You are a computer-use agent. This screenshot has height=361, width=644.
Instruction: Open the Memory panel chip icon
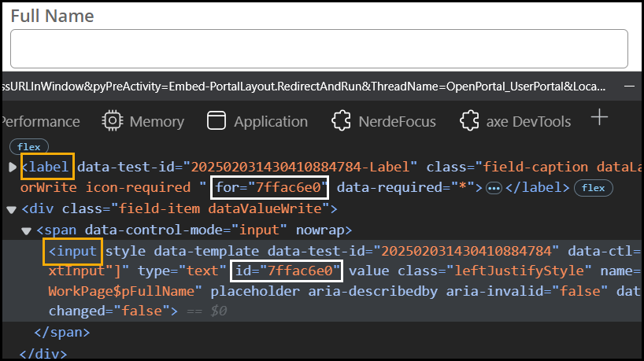click(x=113, y=121)
